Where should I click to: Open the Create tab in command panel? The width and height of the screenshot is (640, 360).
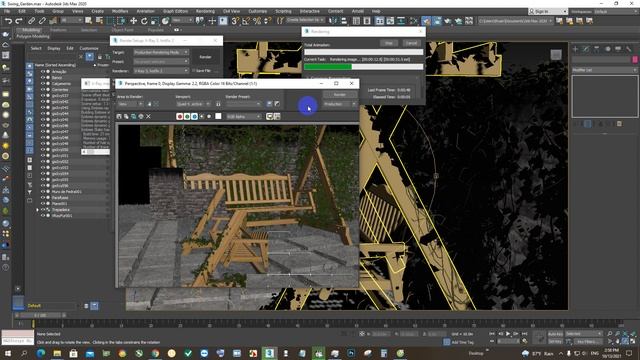tap(575, 49)
